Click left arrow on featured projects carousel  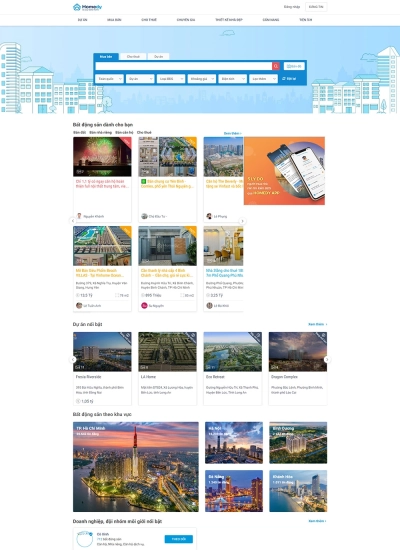73,360
